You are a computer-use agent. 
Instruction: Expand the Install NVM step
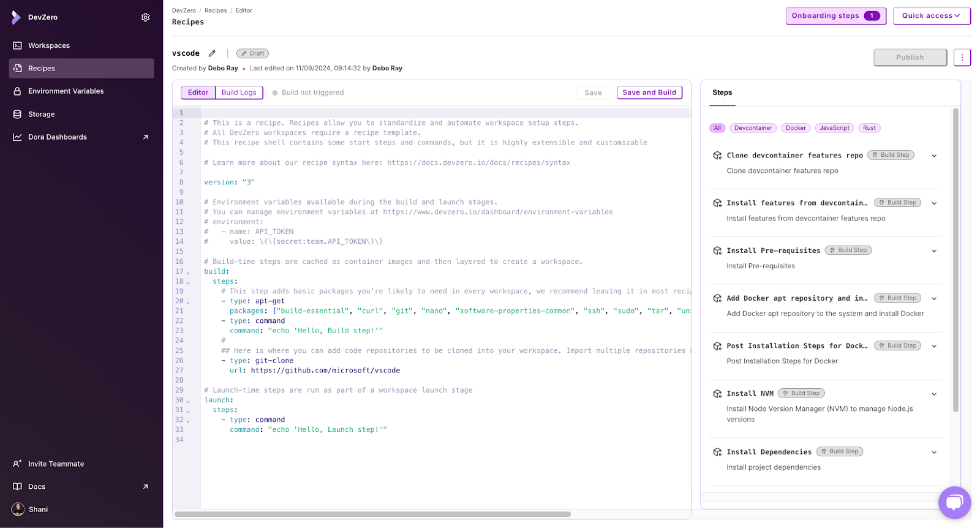click(x=934, y=394)
